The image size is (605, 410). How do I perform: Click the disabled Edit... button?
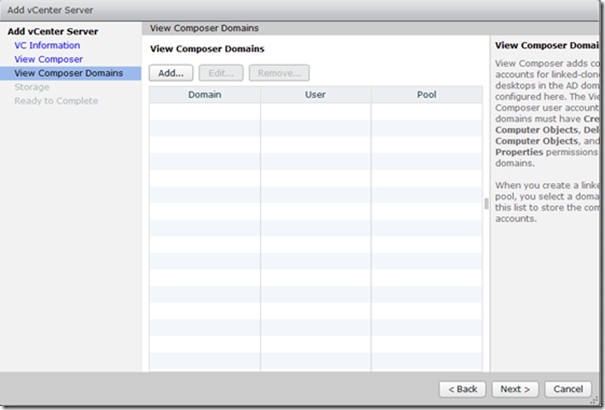pyautogui.click(x=221, y=73)
